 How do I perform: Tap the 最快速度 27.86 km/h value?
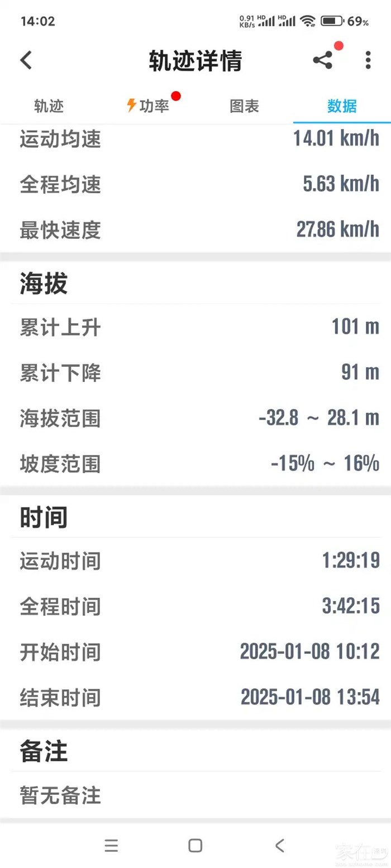337,229
